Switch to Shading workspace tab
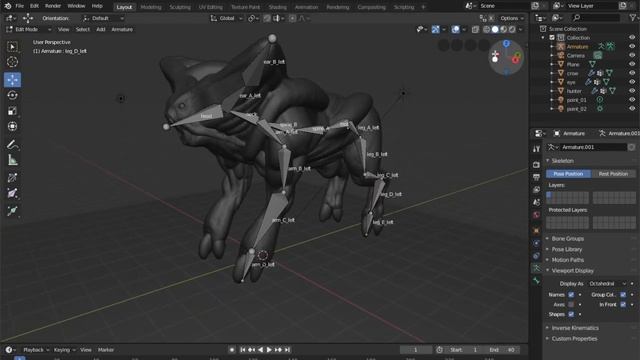The height and width of the screenshot is (360, 640). (278, 7)
